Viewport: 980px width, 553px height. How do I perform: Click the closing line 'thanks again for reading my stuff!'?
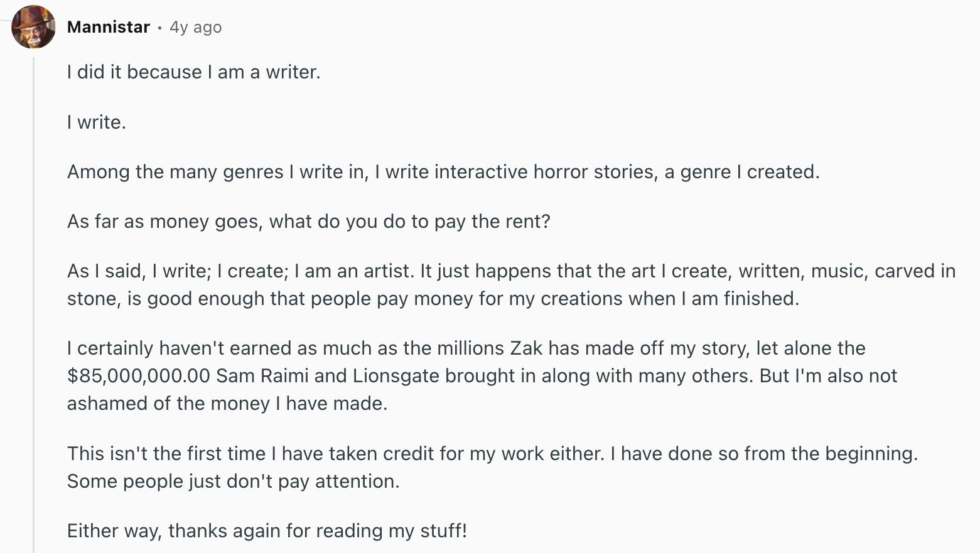(x=318, y=531)
